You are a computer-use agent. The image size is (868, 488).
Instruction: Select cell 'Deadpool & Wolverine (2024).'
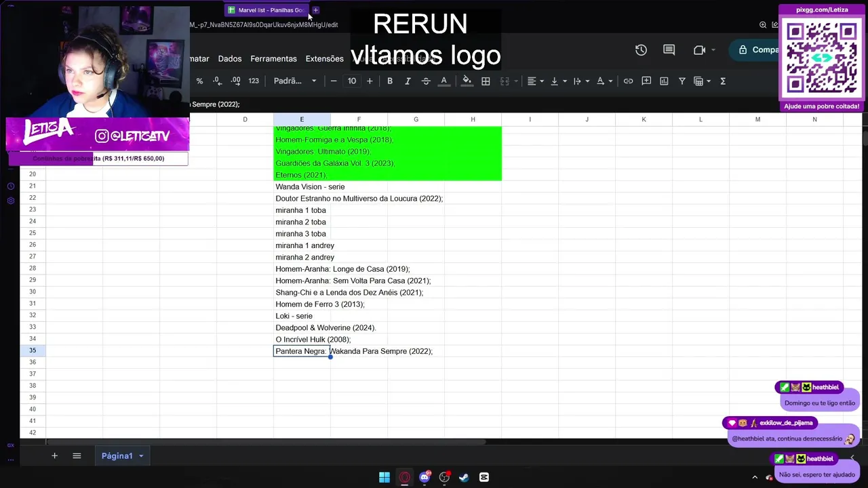click(x=325, y=327)
